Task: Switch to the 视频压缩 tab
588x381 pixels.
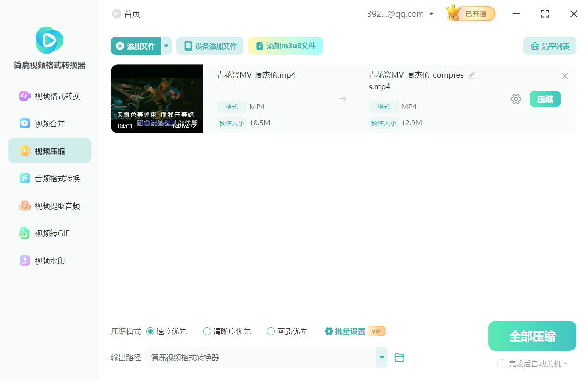Action: pyautogui.click(x=50, y=150)
